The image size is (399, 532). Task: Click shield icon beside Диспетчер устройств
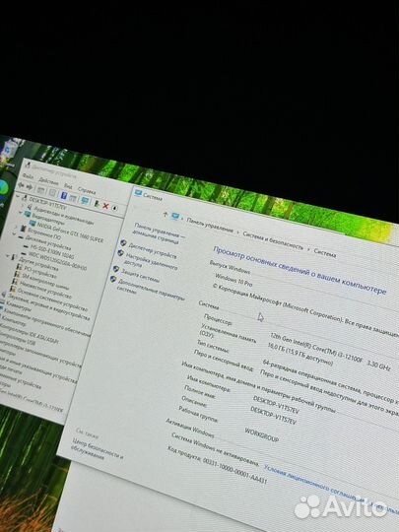[x=123, y=243]
